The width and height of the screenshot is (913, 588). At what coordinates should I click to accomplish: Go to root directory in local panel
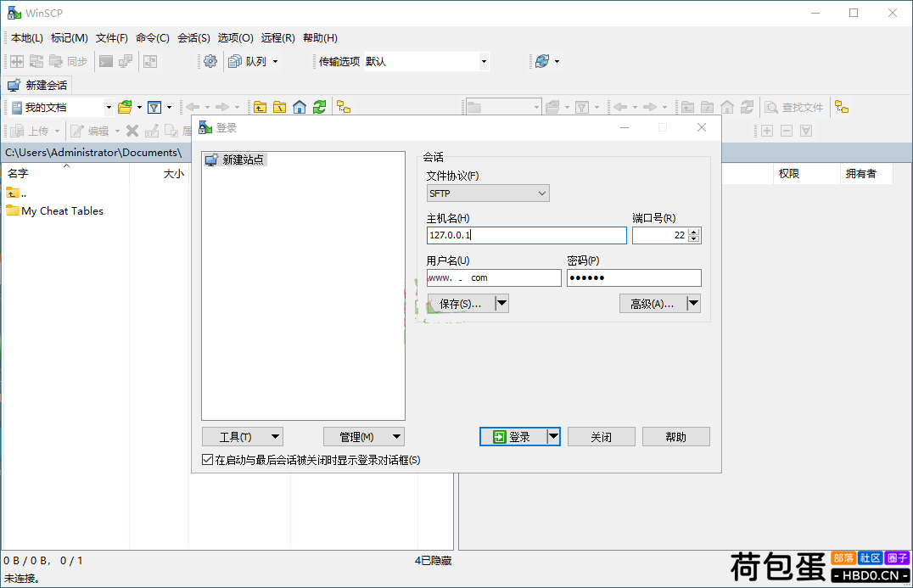[x=279, y=107]
